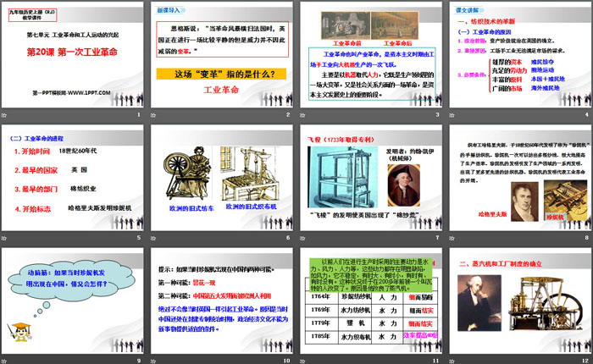Screen dimensions: 593x364
Task: Click the animation star icon under slide 2
Action: 153,115
